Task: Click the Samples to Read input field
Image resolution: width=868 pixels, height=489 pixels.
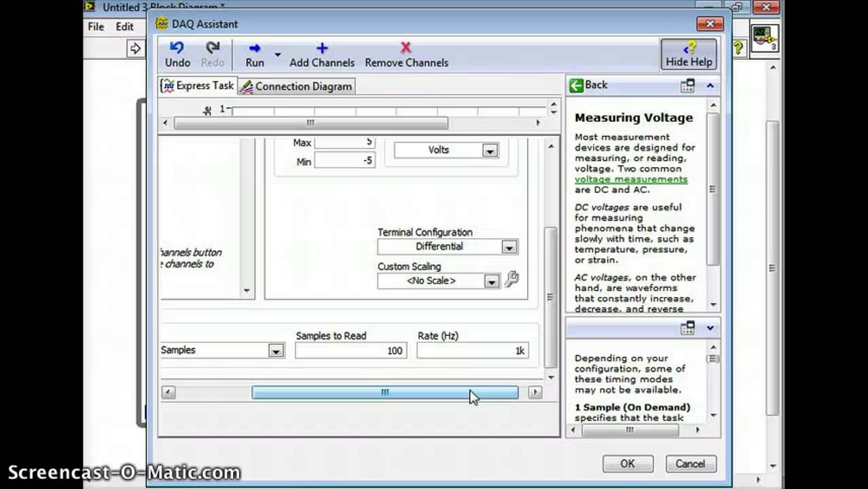Action: point(350,350)
